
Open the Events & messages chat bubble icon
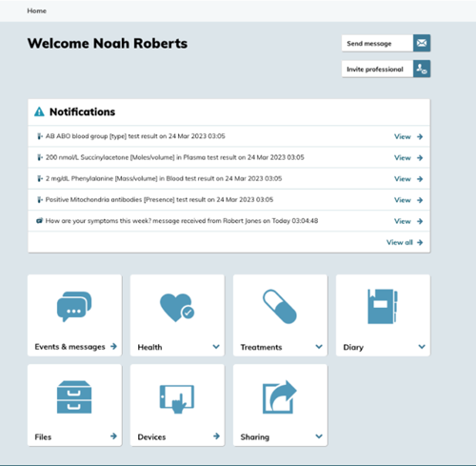click(x=74, y=307)
